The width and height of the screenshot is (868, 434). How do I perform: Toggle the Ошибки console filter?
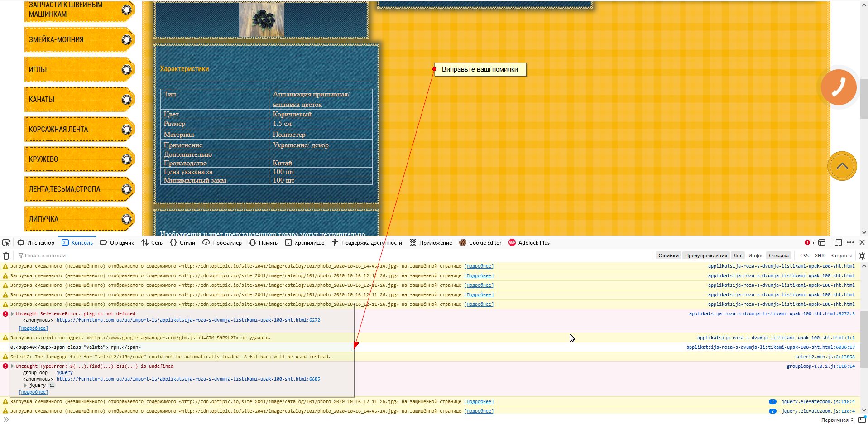point(668,256)
